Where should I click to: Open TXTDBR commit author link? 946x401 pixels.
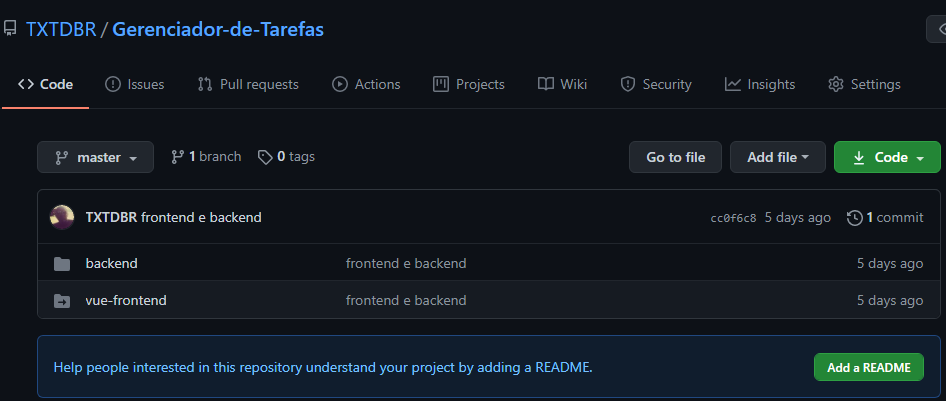pos(111,217)
